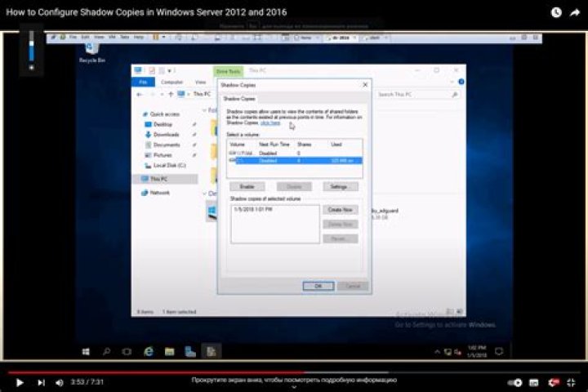Screen dimensions: 588x392
Task: Select the first volume row with 0 shares
Action: [294, 153]
